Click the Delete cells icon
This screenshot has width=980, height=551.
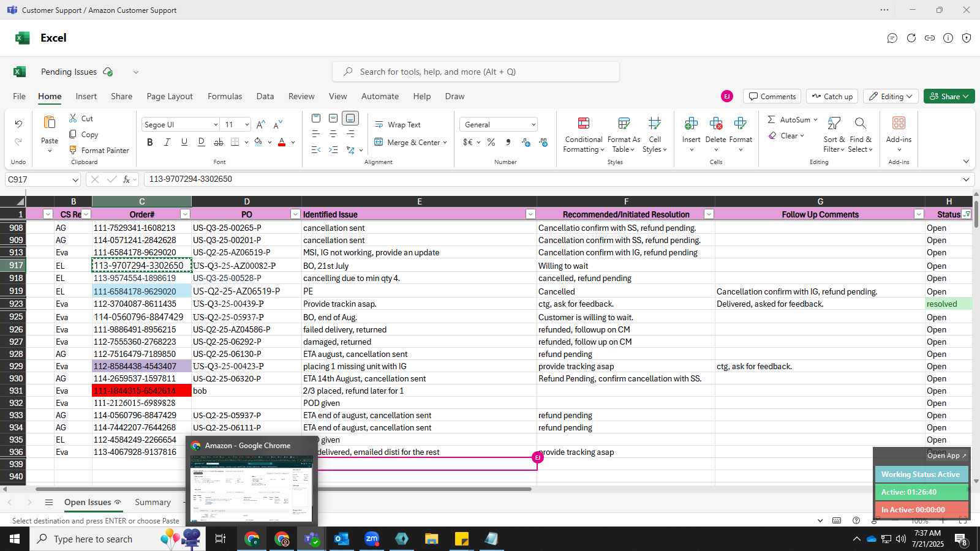click(715, 124)
